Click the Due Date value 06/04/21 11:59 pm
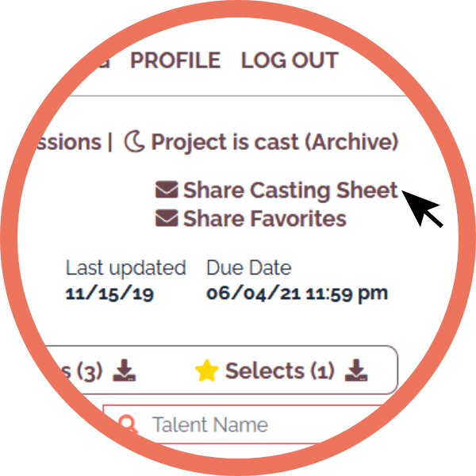This screenshot has width=476, height=476. [297, 294]
